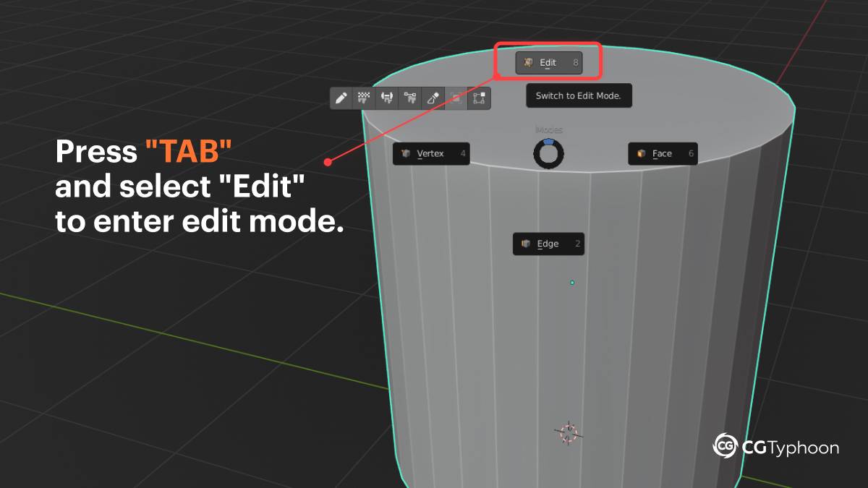Click the angled eraser-style brush icon
The image size is (868, 488).
tap(433, 98)
